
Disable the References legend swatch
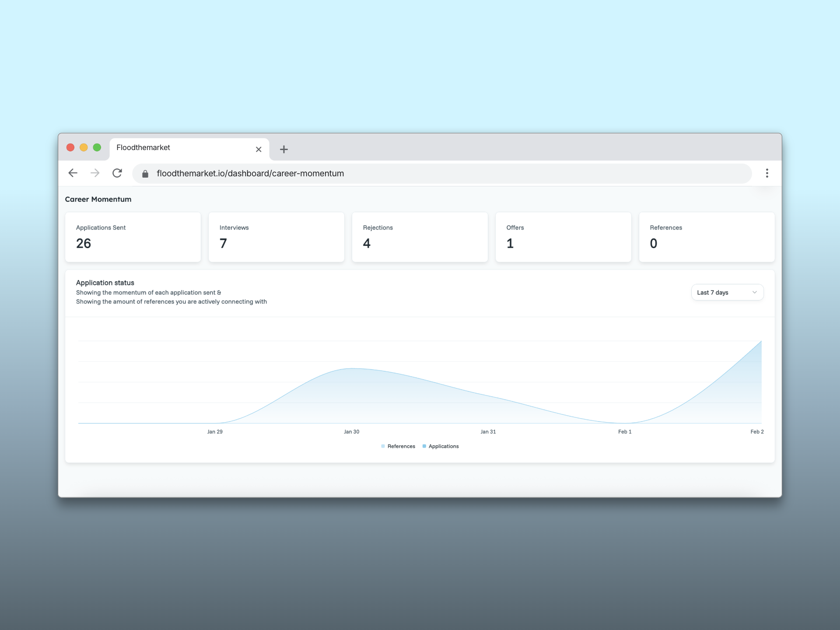[384, 446]
